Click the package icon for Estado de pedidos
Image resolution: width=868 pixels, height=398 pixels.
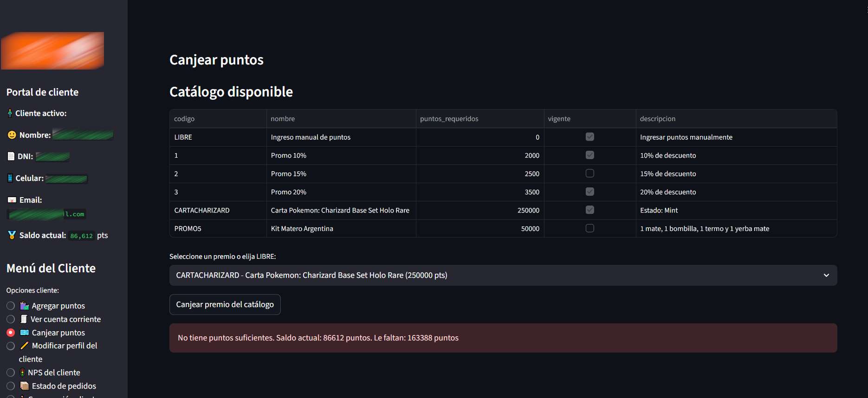click(x=25, y=386)
